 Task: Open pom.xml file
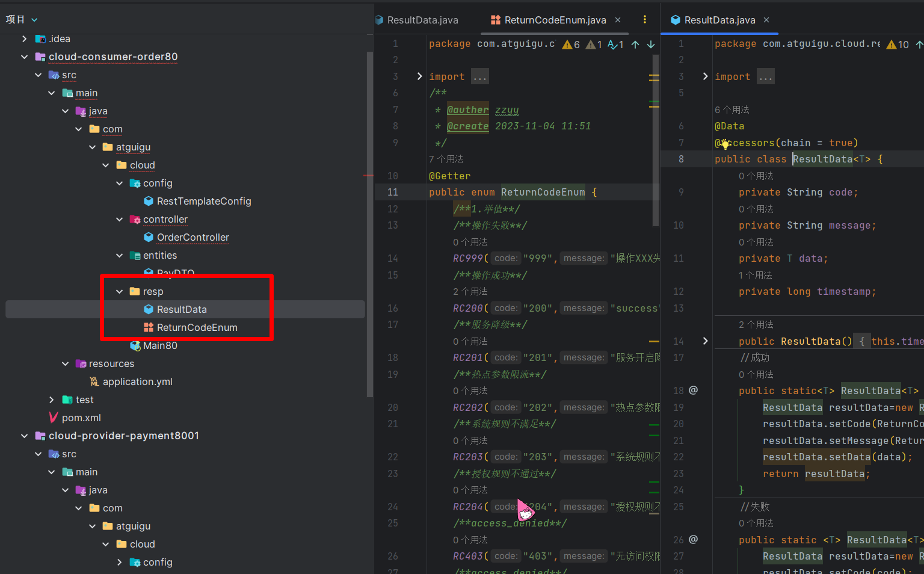tap(81, 418)
